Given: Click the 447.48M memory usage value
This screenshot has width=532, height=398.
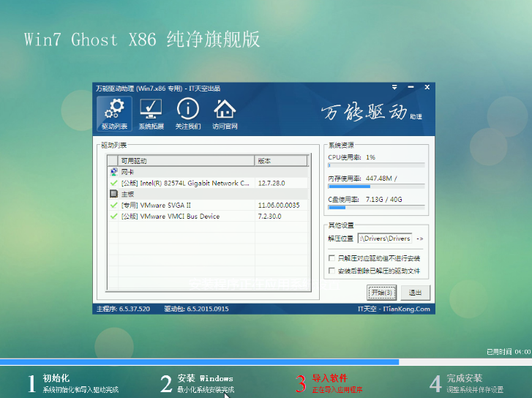Looking at the screenshot, I should point(378,178).
